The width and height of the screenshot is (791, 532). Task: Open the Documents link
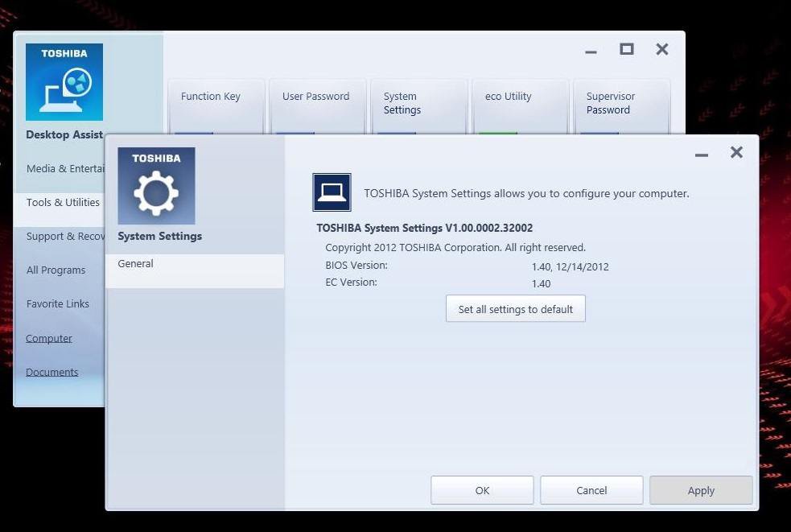click(x=52, y=373)
